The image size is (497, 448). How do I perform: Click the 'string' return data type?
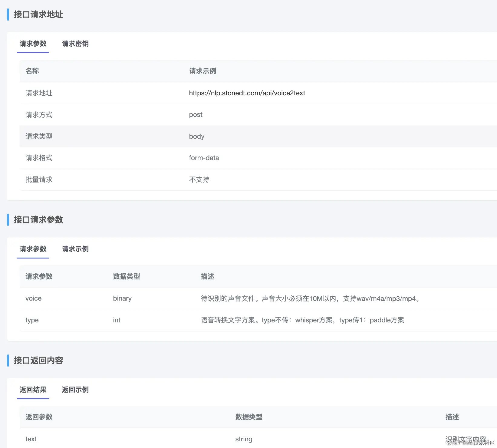pyautogui.click(x=244, y=439)
